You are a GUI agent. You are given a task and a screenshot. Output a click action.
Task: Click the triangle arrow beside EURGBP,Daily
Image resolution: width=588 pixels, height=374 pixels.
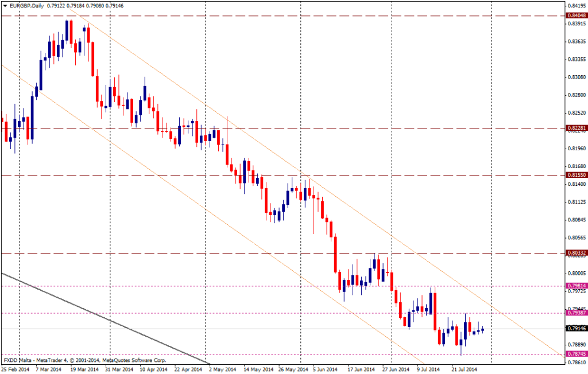pyautogui.click(x=5, y=5)
